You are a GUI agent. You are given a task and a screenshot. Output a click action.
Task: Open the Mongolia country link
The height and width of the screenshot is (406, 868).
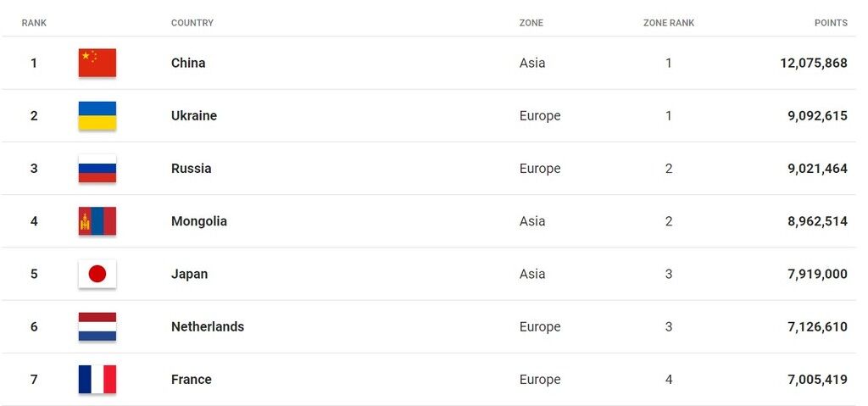click(199, 221)
